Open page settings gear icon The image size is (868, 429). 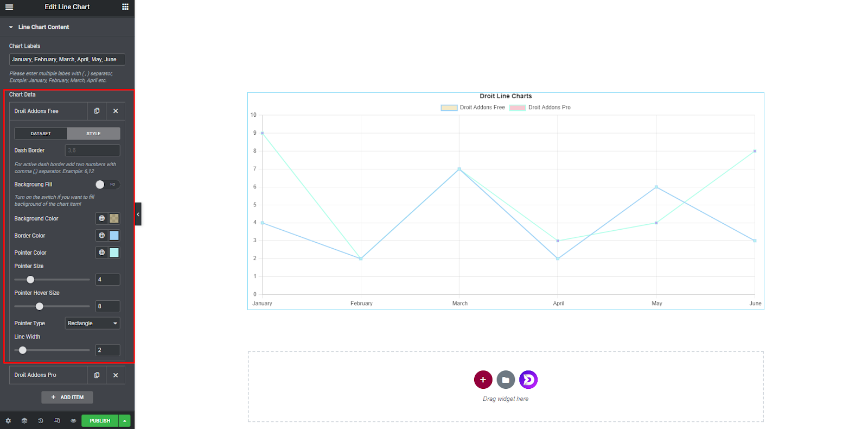pos(8,421)
